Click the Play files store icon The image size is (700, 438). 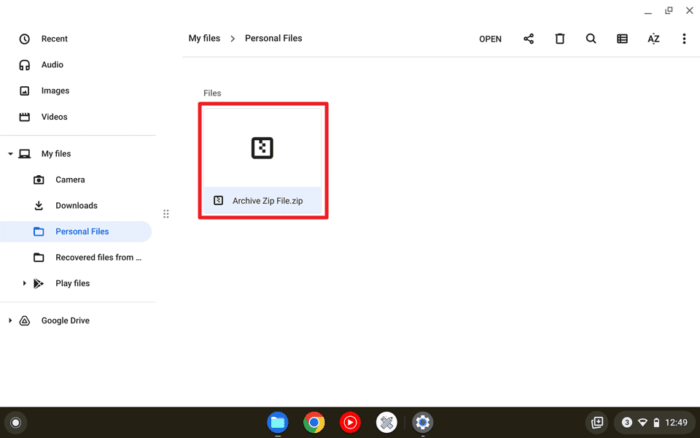pyautogui.click(x=39, y=283)
